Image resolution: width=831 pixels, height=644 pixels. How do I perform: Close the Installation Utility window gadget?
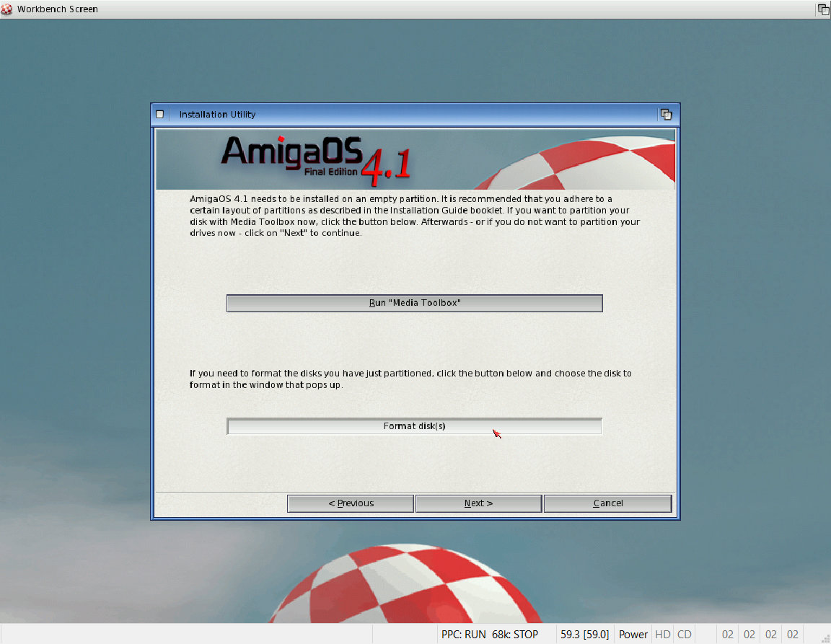[x=160, y=115]
